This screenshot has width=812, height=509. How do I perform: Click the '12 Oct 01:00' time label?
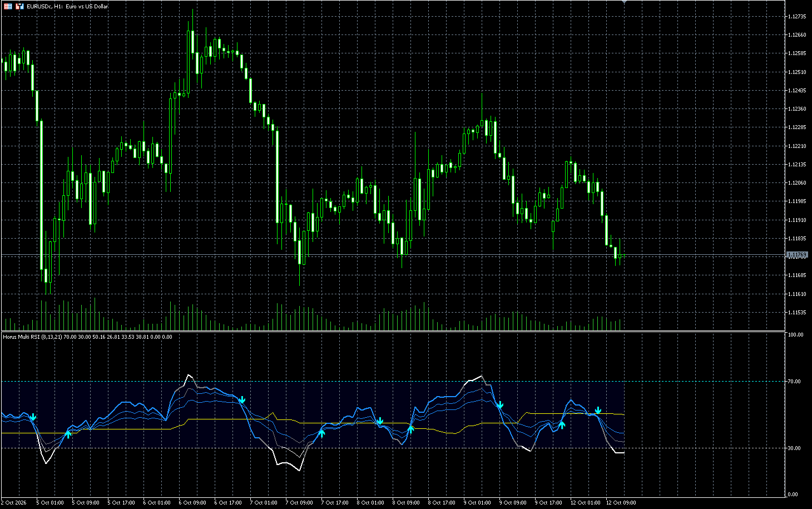tap(586, 503)
